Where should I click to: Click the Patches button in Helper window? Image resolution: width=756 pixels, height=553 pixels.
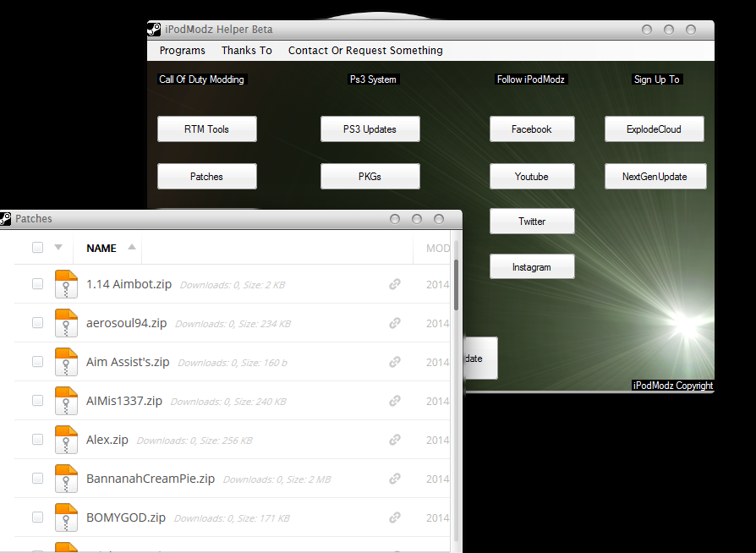[207, 177]
